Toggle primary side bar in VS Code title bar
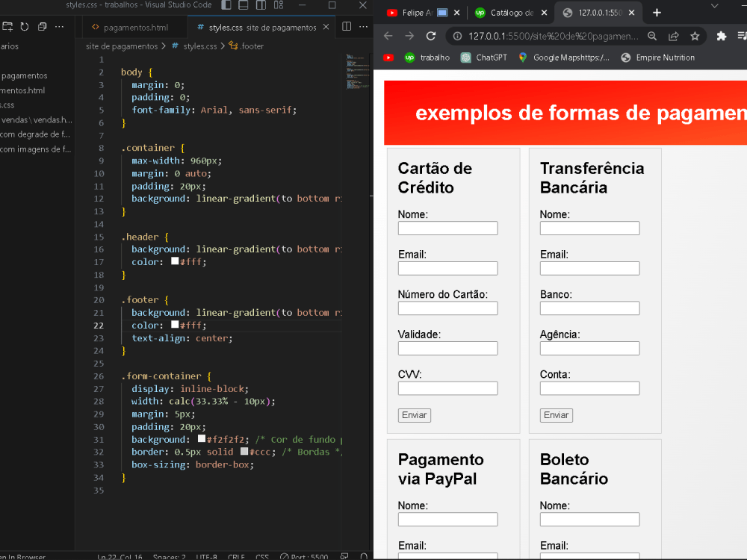The width and height of the screenshot is (747, 560). 226,5
